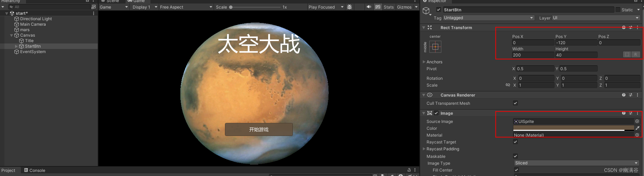Open Material object picker circle

click(637, 135)
